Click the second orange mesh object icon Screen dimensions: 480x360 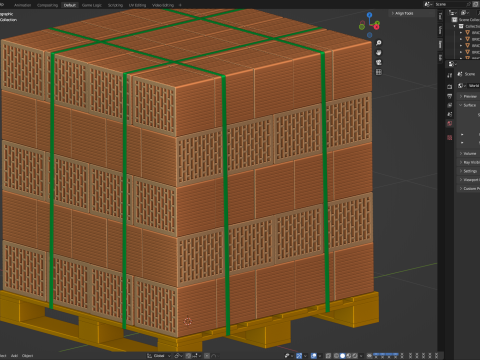[467, 39]
